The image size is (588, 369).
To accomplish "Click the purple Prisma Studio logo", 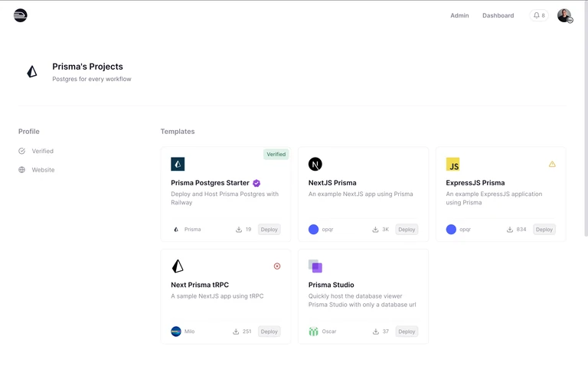I will pyautogui.click(x=315, y=266).
